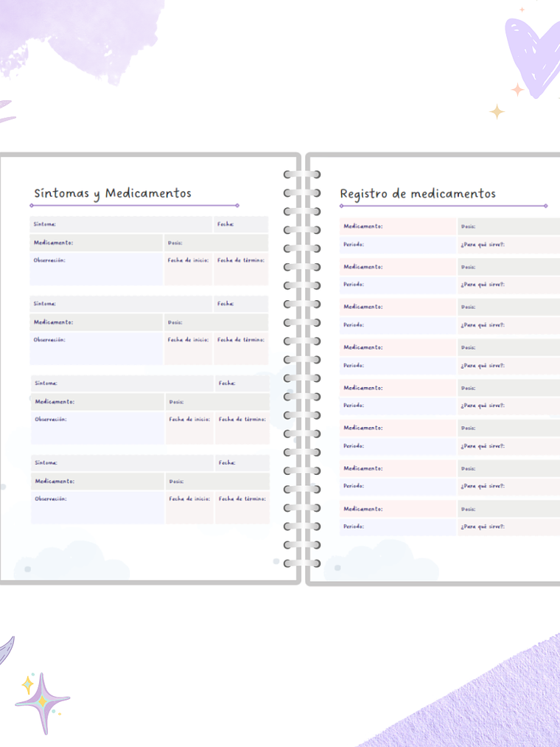Click the spiral binding between the pages
The height and width of the screenshot is (747, 560).
click(302, 369)
